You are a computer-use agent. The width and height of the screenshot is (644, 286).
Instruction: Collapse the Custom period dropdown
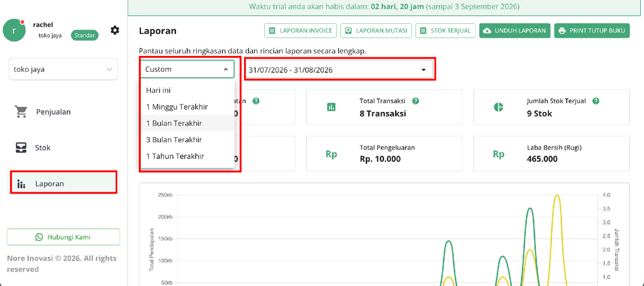click(x=187, y=69)
